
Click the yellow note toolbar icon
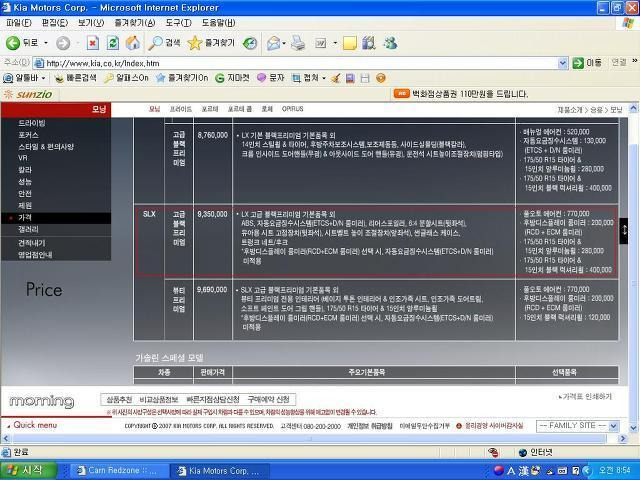pyautogui.click(x=350, y=43)
